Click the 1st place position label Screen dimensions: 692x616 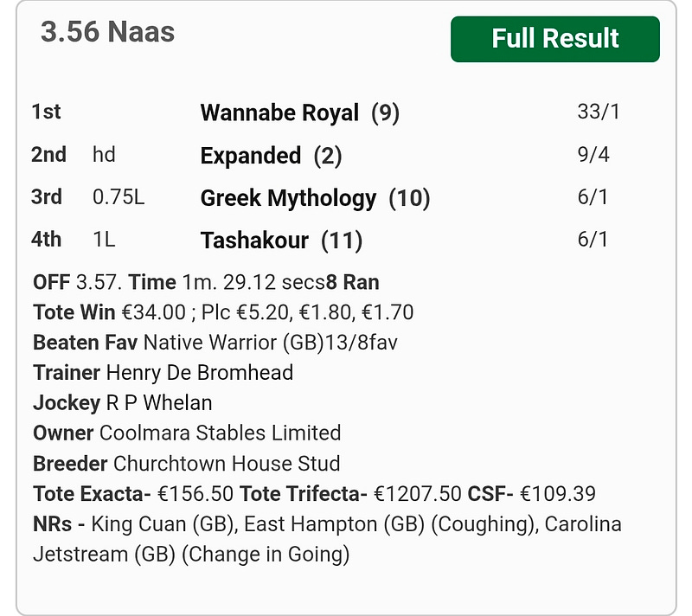[46, 112]
